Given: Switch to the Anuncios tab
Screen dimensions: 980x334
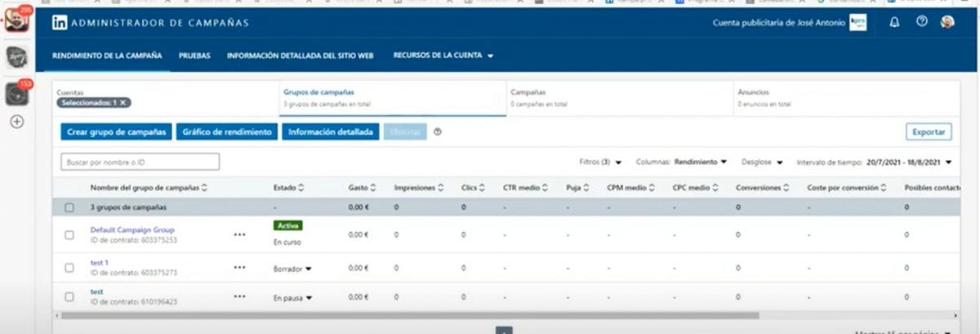Looking at the screenshot, I should [846, 99].
